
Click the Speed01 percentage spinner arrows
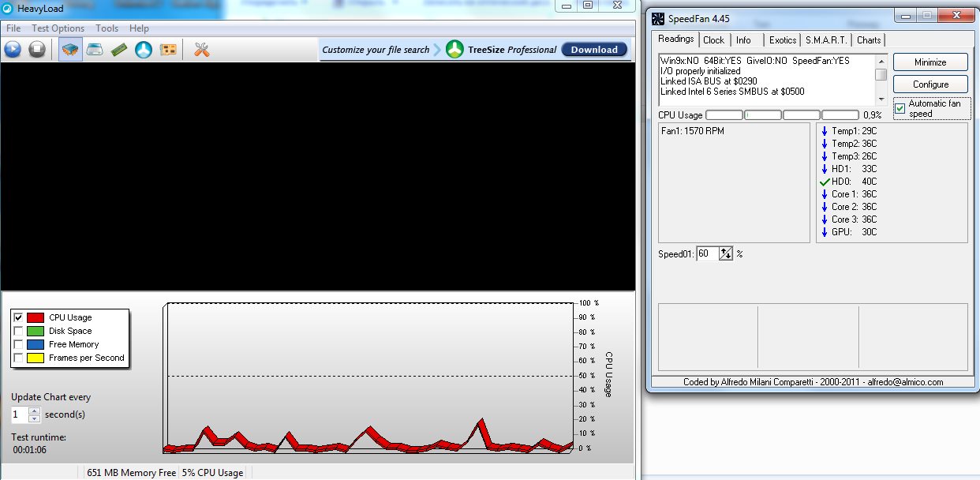tap(727, 253)
